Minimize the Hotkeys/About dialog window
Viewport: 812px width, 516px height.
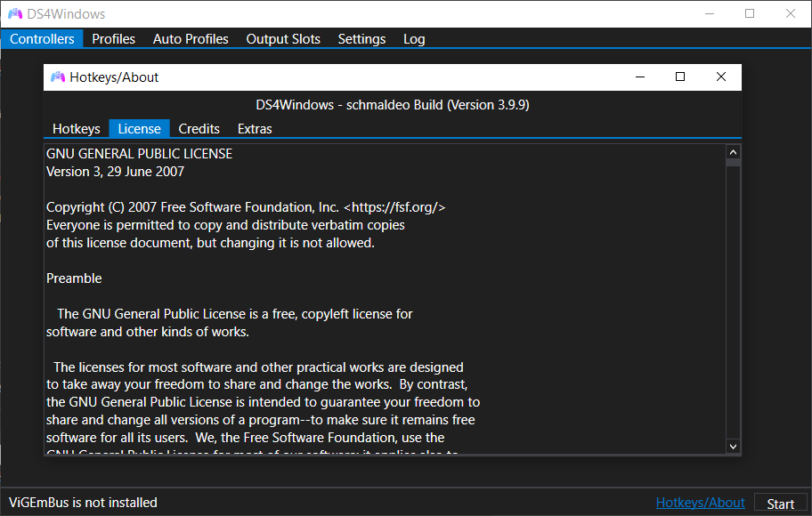(639, 77)
